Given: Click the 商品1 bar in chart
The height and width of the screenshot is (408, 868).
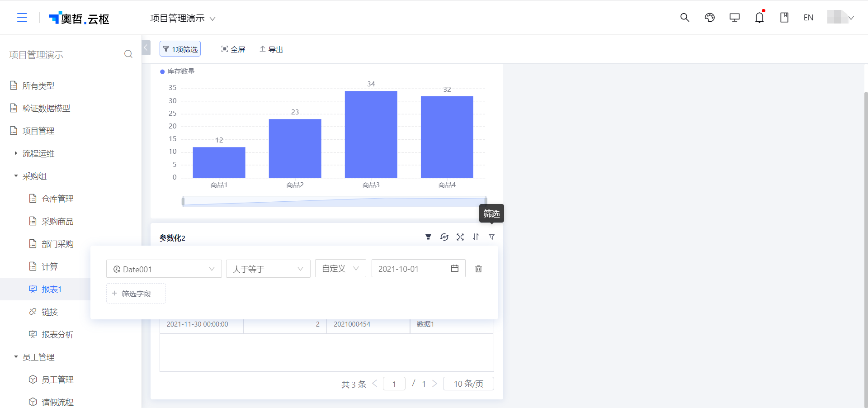Looking at the screenshot, I should coord(219,162).
